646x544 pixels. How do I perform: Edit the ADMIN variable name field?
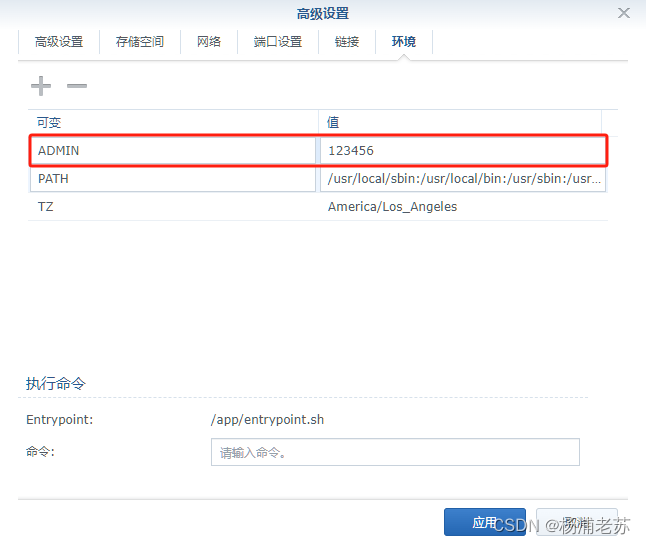coord(173,150)
